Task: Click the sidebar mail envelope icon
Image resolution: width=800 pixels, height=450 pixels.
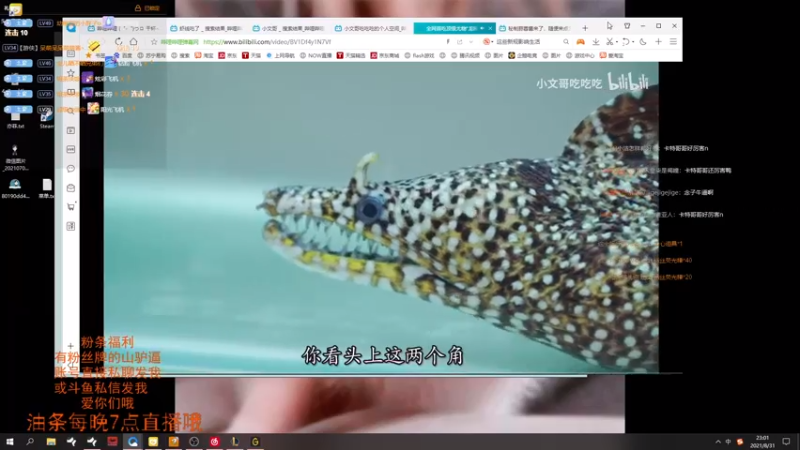Action: (x=71, y=188)
